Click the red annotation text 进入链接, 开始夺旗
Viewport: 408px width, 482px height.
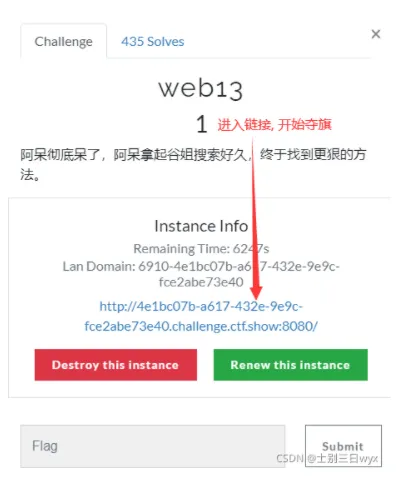274,125
